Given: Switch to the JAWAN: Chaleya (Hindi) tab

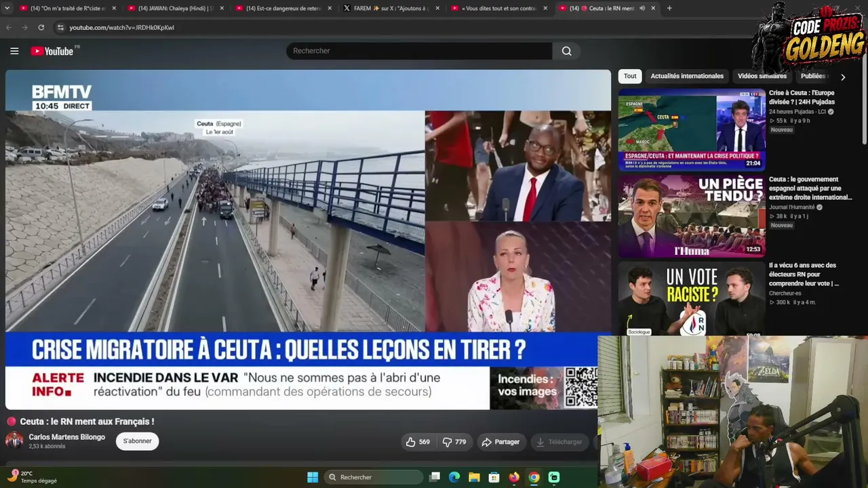Looking at the screenshot, I should [x=176, y=8].
